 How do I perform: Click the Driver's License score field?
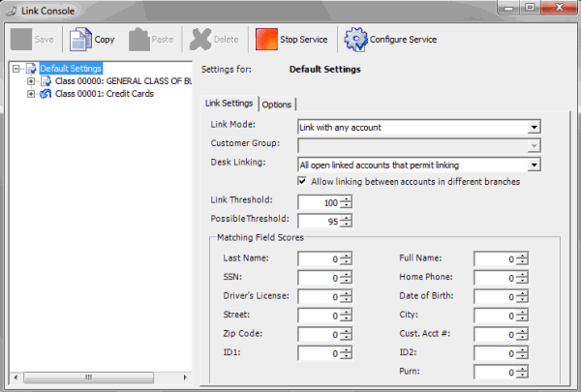coord(319,297)
